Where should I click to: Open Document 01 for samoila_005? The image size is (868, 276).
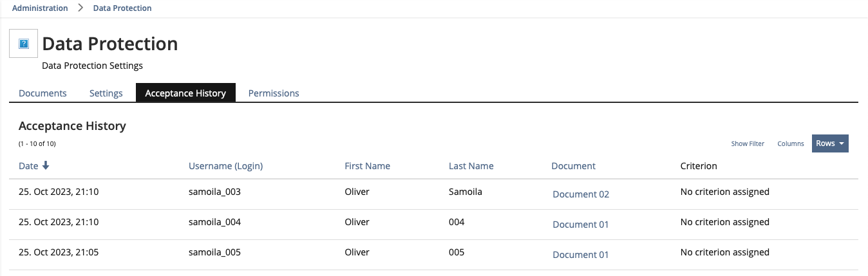pos(580,255)
